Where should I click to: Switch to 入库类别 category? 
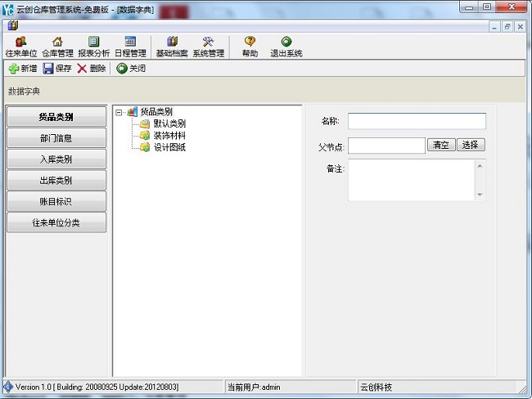(56, 159)
